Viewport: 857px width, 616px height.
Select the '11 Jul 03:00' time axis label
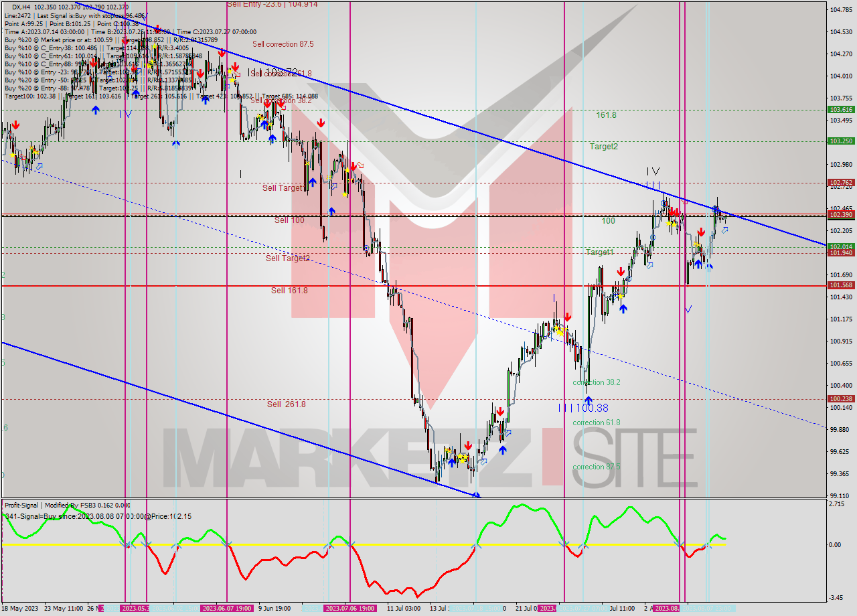click(x=403, y=608)
